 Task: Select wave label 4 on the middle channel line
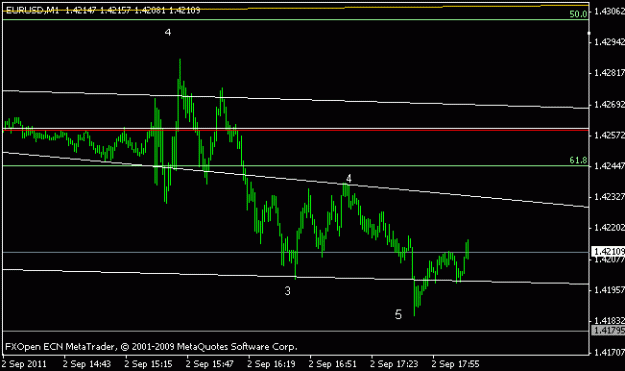pos(349,179)
